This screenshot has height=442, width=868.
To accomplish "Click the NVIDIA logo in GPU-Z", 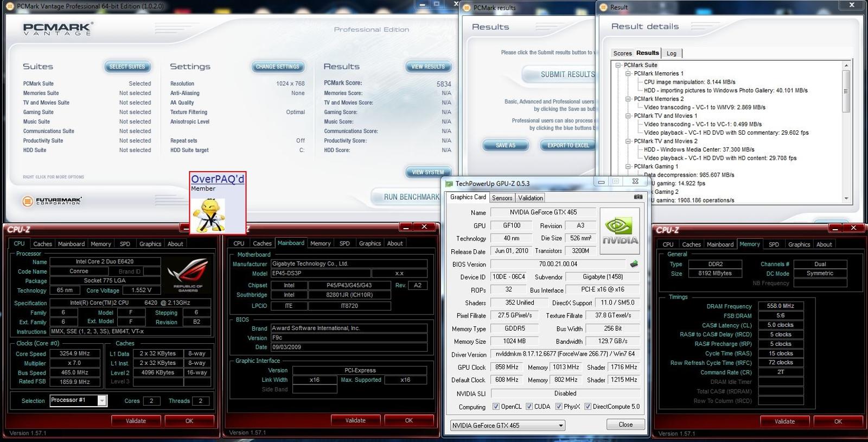I will click(x=620, y=231).
